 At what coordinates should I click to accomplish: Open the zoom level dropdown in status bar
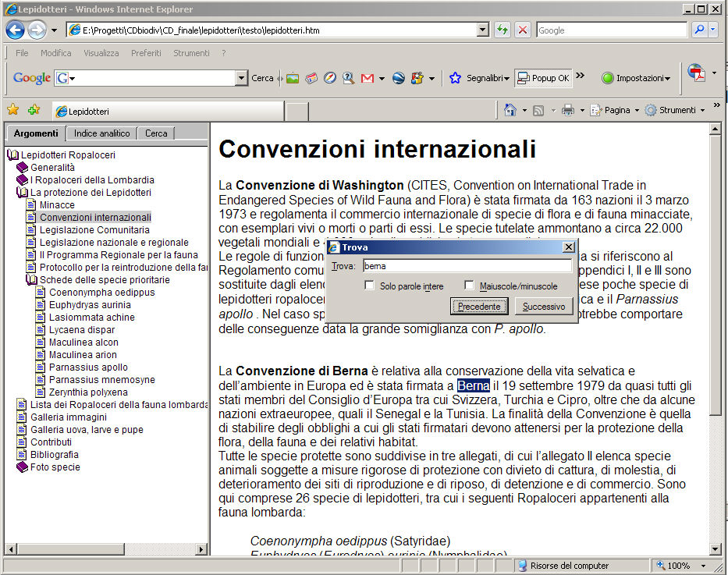(703, 566)
